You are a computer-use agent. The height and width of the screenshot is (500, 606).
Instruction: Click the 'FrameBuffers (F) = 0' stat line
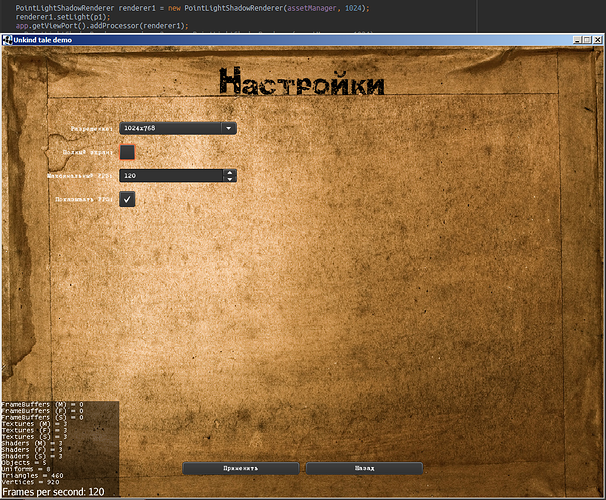pyautogui.click(x=42, y=411)
